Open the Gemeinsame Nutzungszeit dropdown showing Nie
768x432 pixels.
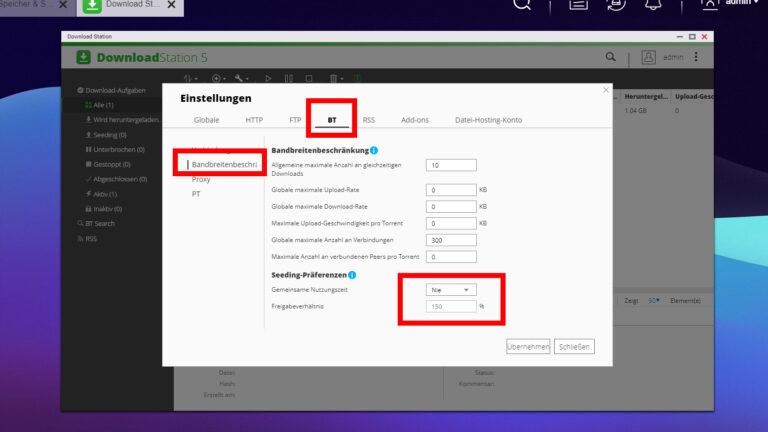click(451, 290)
